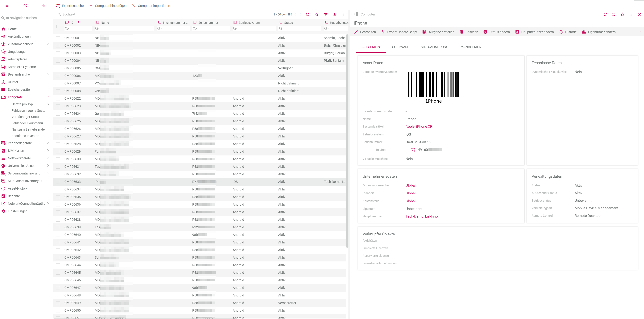The height and width of the screenshot is (319, 644).
Task: Open the MANAGEMENT tab
Action: (x=472, y=47)
